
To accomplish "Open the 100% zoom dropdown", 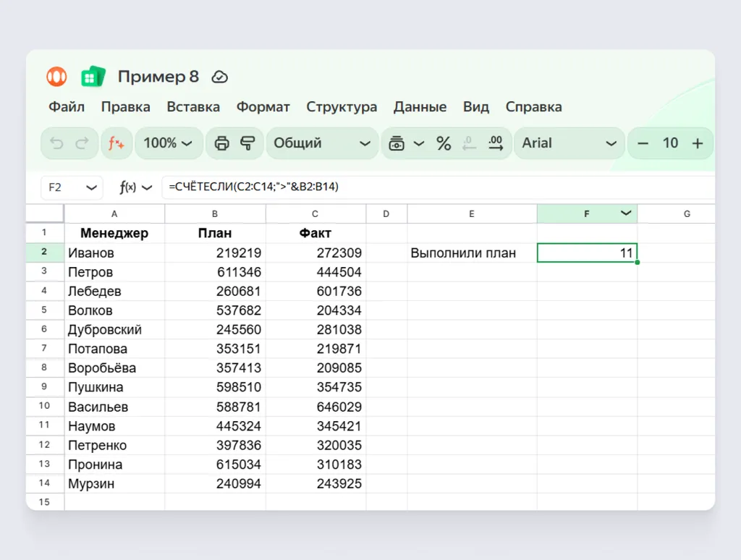I will [168, 143].
